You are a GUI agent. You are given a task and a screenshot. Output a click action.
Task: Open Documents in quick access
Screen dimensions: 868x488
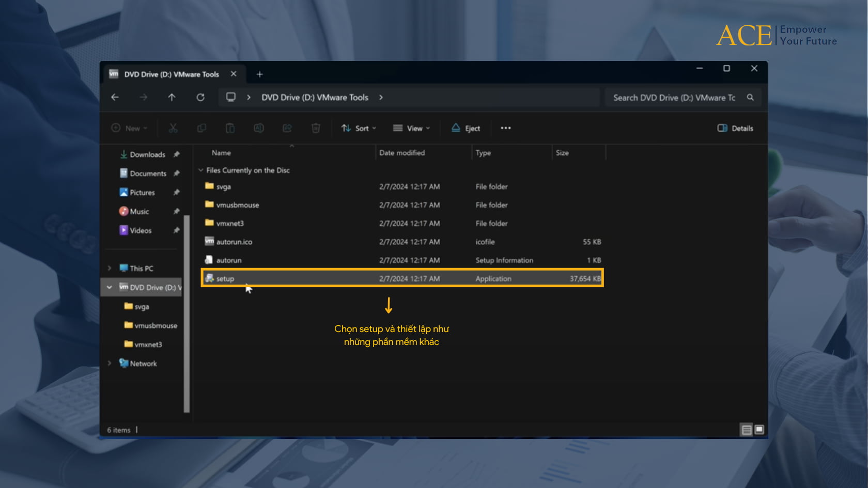[x=143, y=174]
